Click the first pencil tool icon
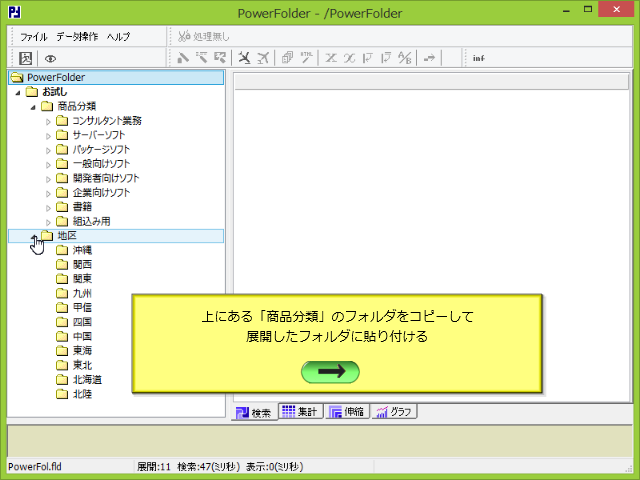The height and width of the screenshot is (480, 640). pyautogui.click(x=183, y=58)
